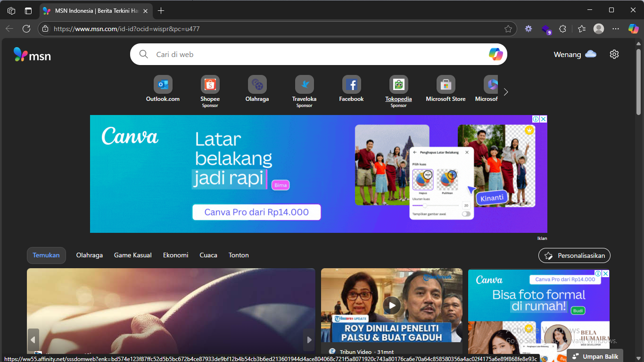The image size is (644, 362).
Task: Select the Olahraga feed tab
Action: click(x=90, y=255)
